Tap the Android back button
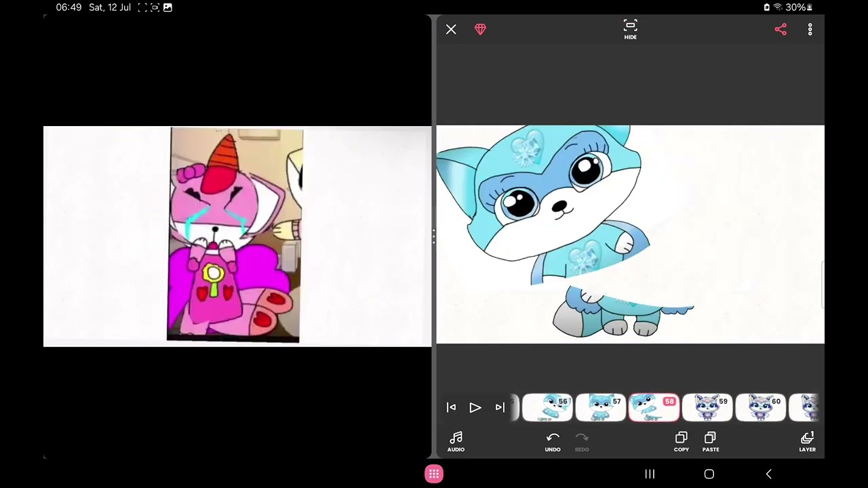This screenshot has width=868, height=488. (x=768, y=474)
